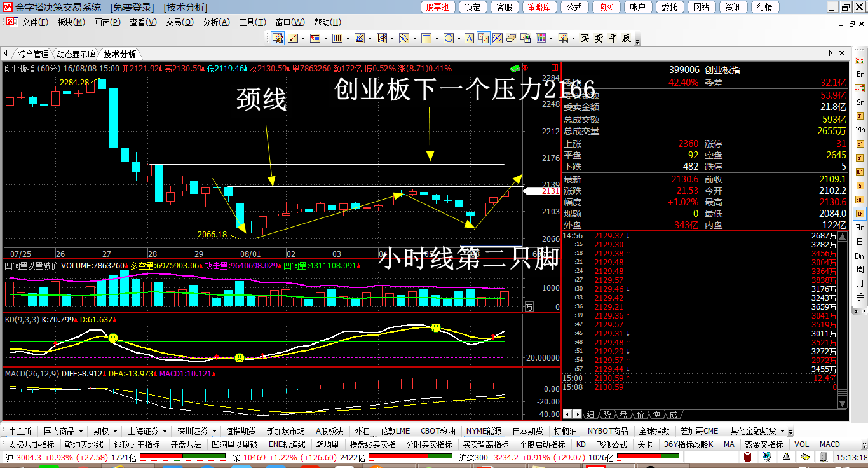868x468 pixels.
Task: Select the 5-minute period icon
Action: click(x=860, y=158)
